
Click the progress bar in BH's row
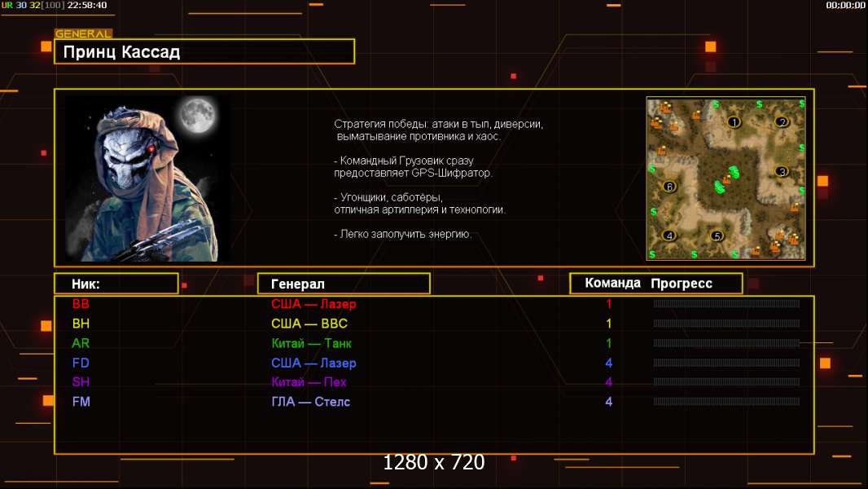pyautogui.click(x=726, y=324)
